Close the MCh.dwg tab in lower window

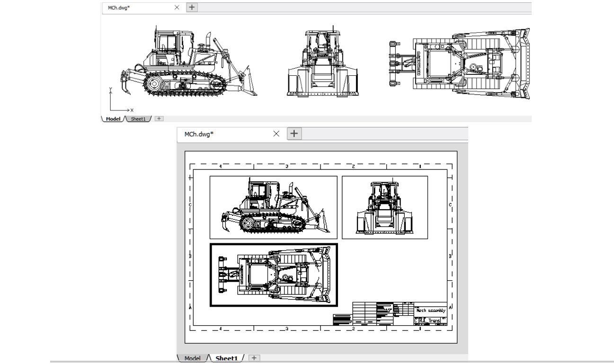click(x=277, y=134)
